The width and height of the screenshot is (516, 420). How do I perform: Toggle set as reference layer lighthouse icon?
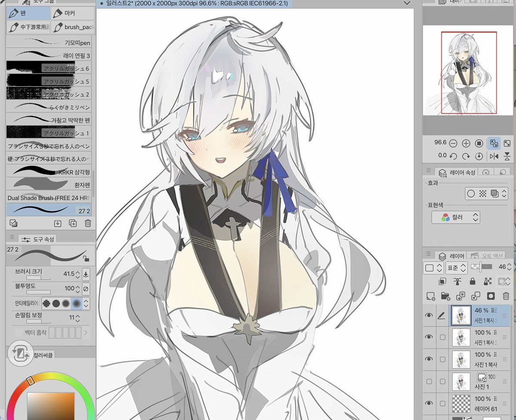pyautogui.click(x=457, y=282)
